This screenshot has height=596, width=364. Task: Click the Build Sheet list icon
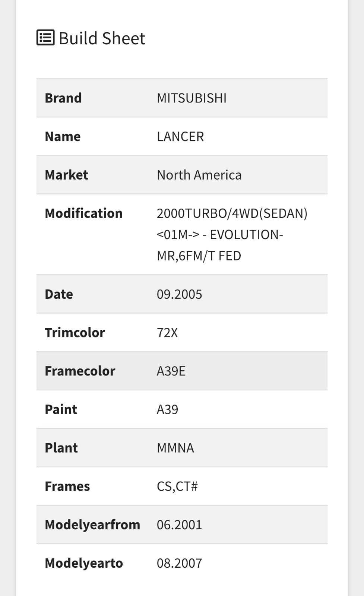coord(45,38)
